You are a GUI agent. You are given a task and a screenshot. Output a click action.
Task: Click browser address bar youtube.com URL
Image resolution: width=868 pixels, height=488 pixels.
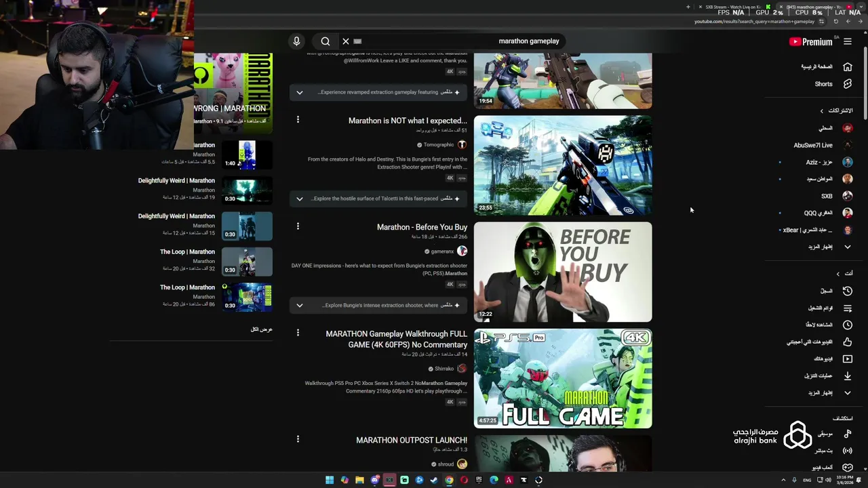point(754,21)
